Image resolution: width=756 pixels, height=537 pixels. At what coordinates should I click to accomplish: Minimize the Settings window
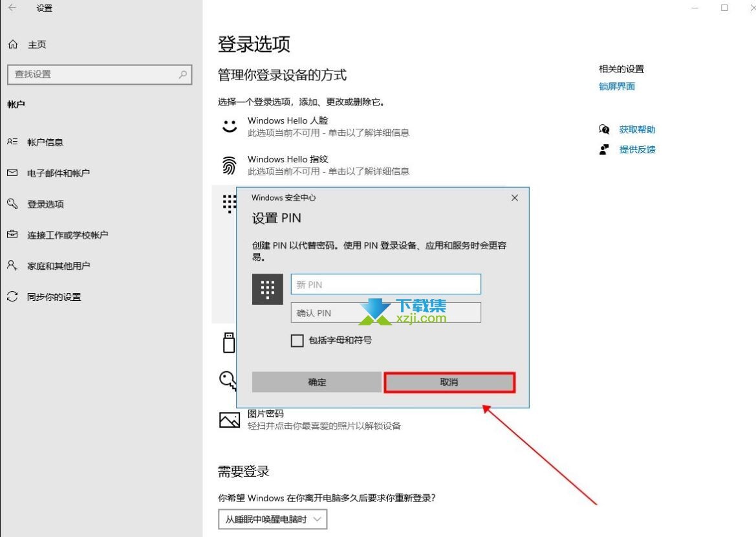[x=695, y=8]
